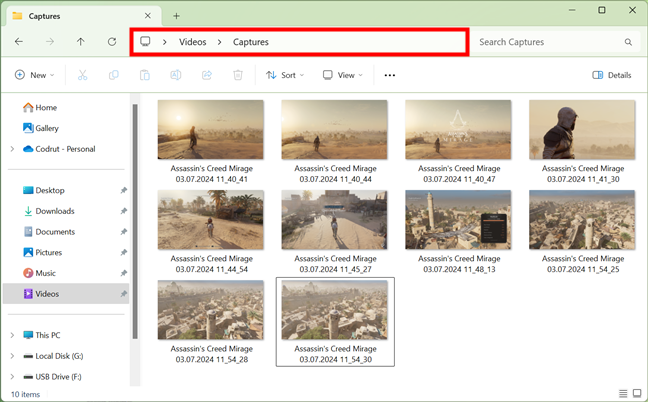Click the Delete trash icon
Screen dimensions: 648x402
238,75
